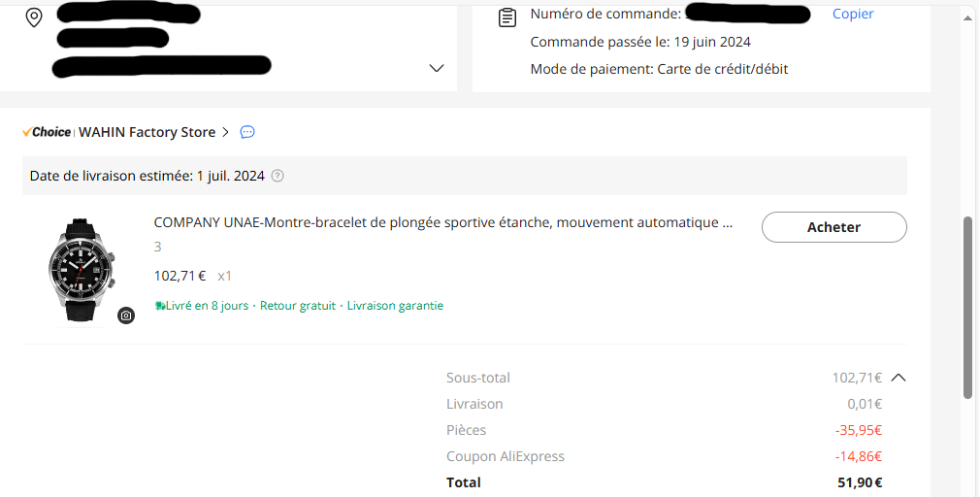Click the scrollbar up arrow
This screenshot has height=497, width=980.
967,18
